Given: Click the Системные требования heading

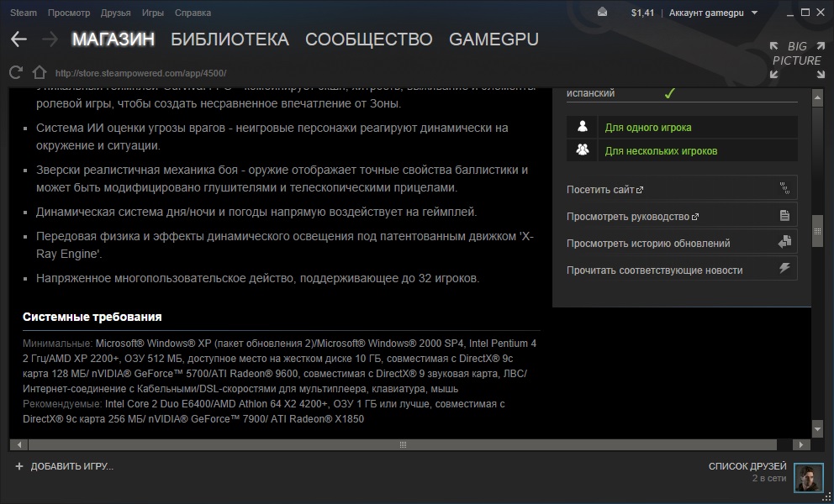Looking at the screenshot, I should point(92,317).
